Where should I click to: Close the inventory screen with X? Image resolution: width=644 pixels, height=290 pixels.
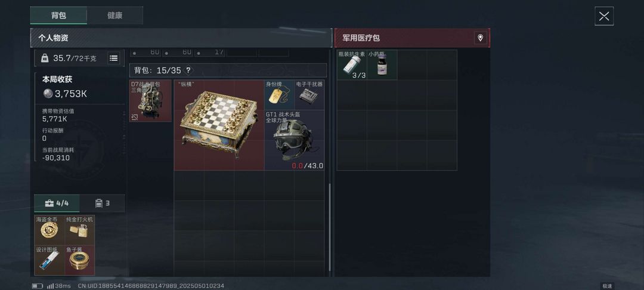click(x=603, y=16)
